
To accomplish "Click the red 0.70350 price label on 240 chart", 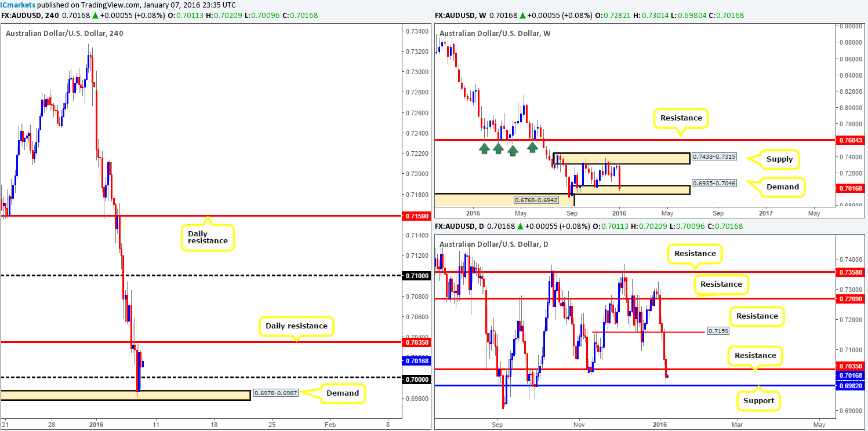I will click(415, 342).
